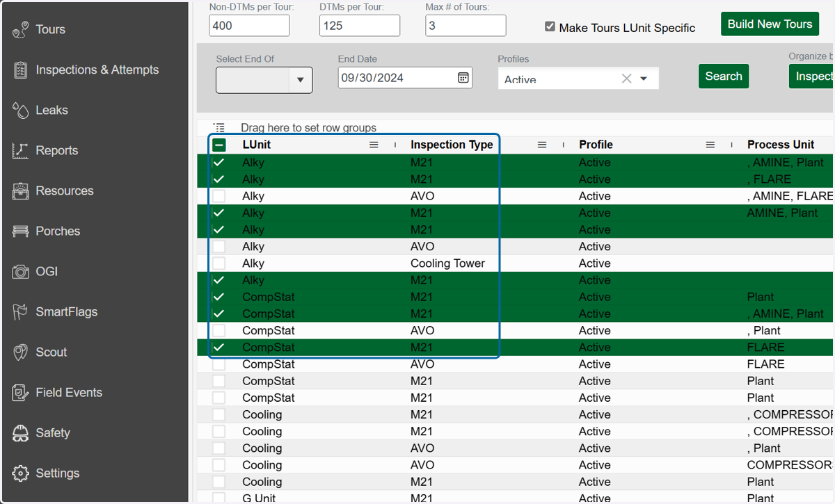
Task: Click the SmartFlags flag icon
Action: pyautogui.click(x=21, y=311)
